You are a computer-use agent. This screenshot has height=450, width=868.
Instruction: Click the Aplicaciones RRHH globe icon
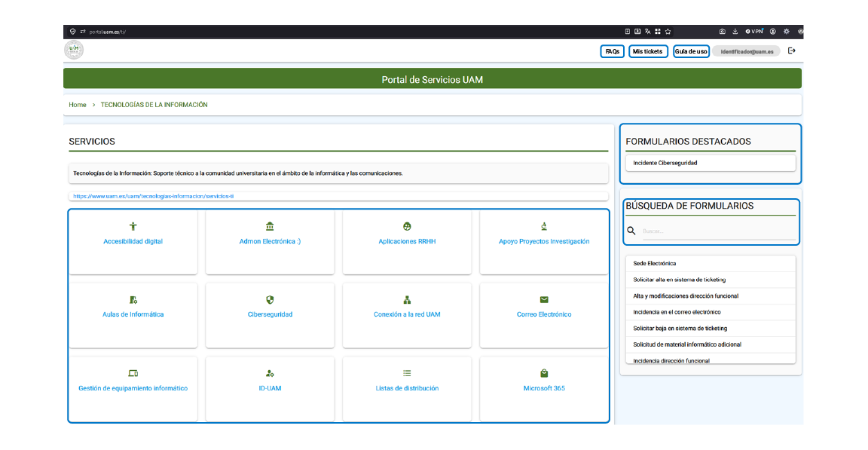click(x=407, y=226)
